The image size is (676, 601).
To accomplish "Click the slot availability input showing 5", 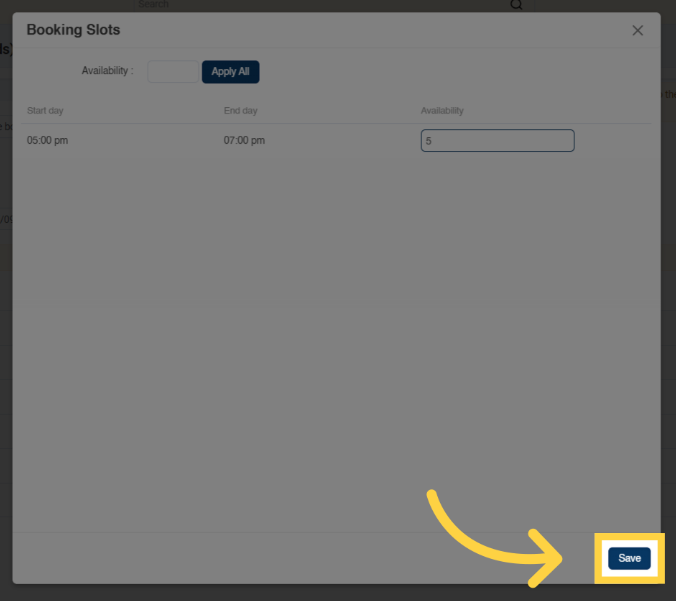I will pos(497,141).
